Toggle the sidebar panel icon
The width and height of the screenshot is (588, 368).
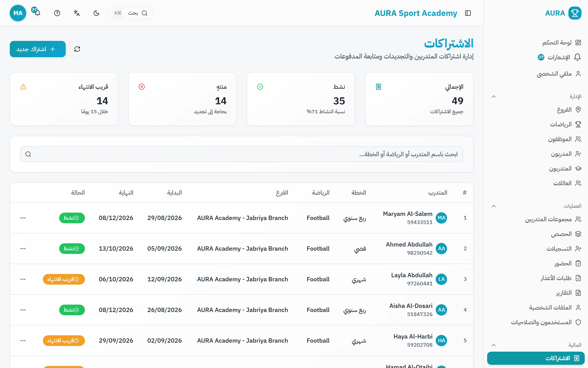[x=468, y=13]
